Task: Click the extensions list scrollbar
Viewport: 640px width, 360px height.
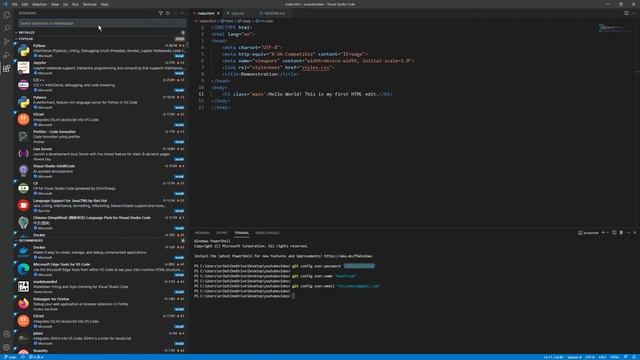Action: (x=187, y=45)
